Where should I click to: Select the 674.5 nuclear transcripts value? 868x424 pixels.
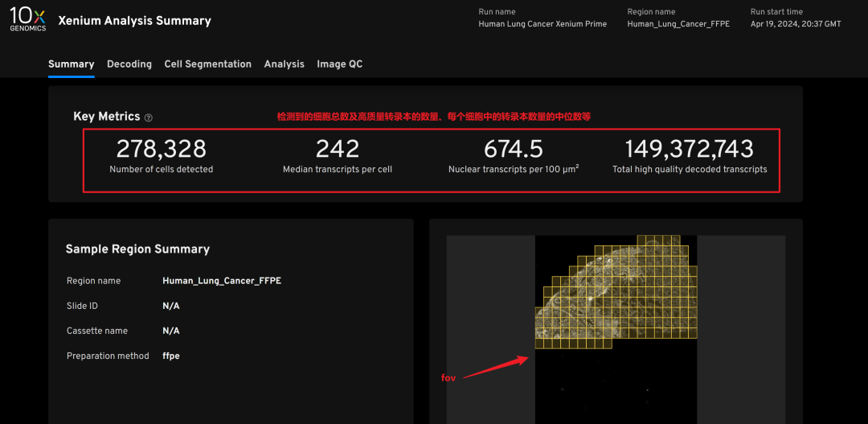click(x=513, y=149)
